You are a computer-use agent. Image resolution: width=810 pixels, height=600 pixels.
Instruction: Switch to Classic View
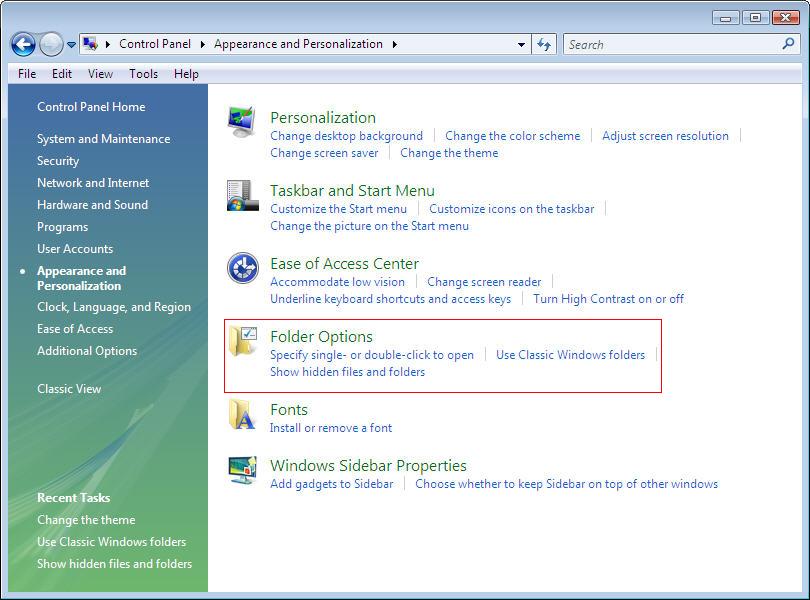(69, 389)
